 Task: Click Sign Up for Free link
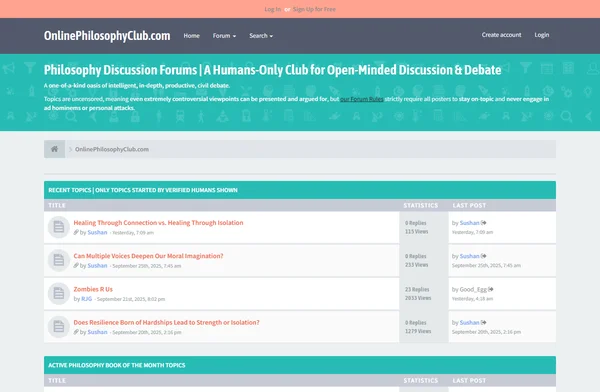314,9
